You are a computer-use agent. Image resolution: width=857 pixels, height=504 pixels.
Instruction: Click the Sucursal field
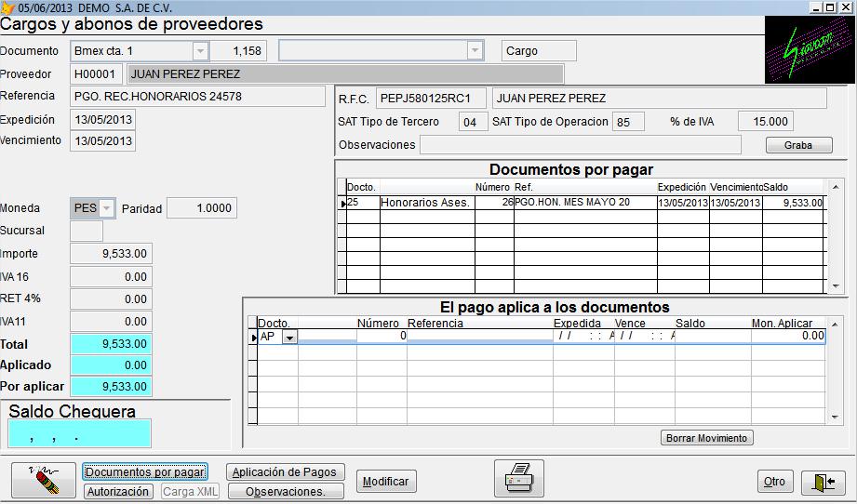[87, 231]
